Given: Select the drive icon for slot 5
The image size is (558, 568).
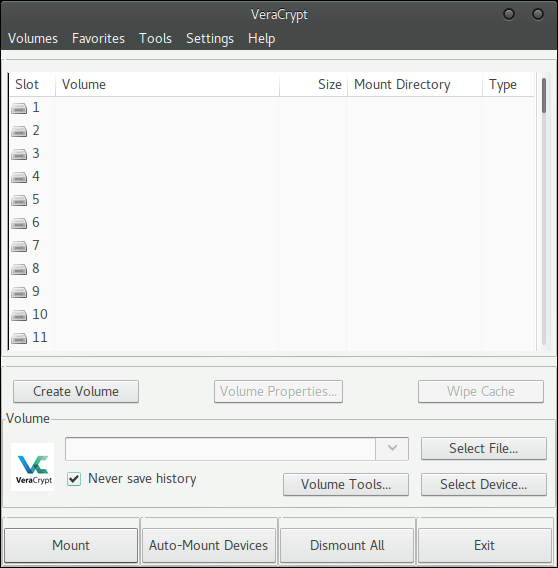Looking at the screenshot, I should tap(19, 200).
